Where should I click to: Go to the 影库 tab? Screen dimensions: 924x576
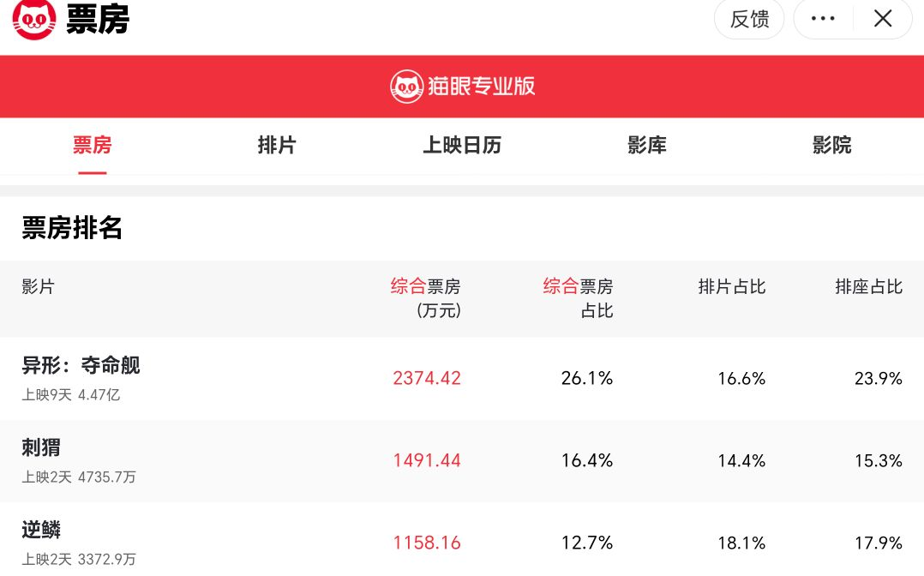(x=646, y=145)
